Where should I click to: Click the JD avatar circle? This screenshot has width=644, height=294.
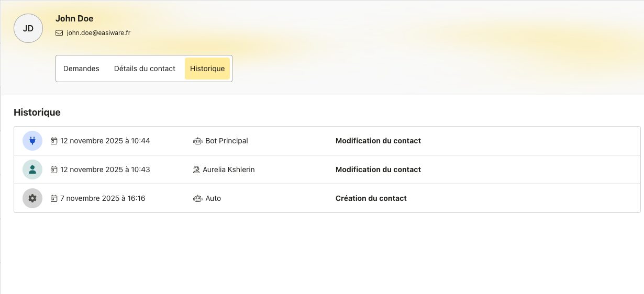pos(28,28)
